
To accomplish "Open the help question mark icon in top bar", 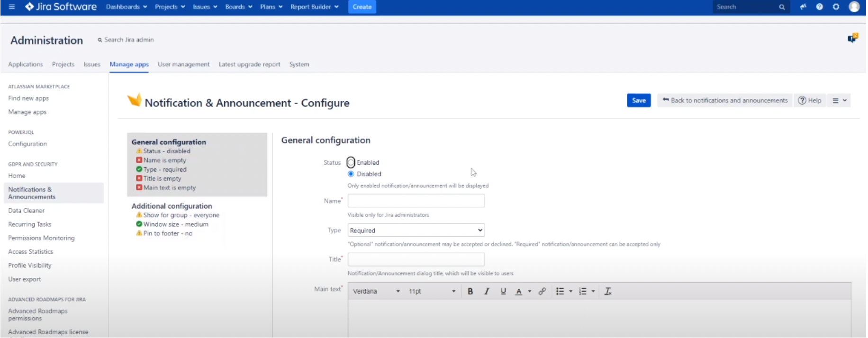I will (820, 7).
